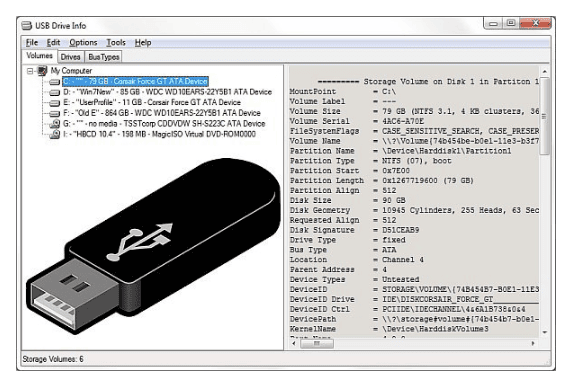Screen dimensions: 577x386
Task: Click the Partition Name \Device\Harddisk1\Partition1 value
Action: (x=446, y=151)
